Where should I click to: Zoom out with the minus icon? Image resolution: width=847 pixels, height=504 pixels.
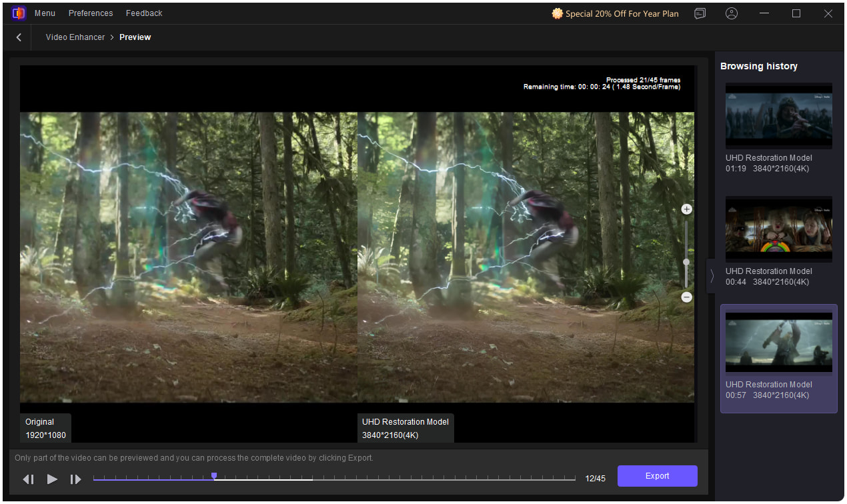[x=686, y=297]
